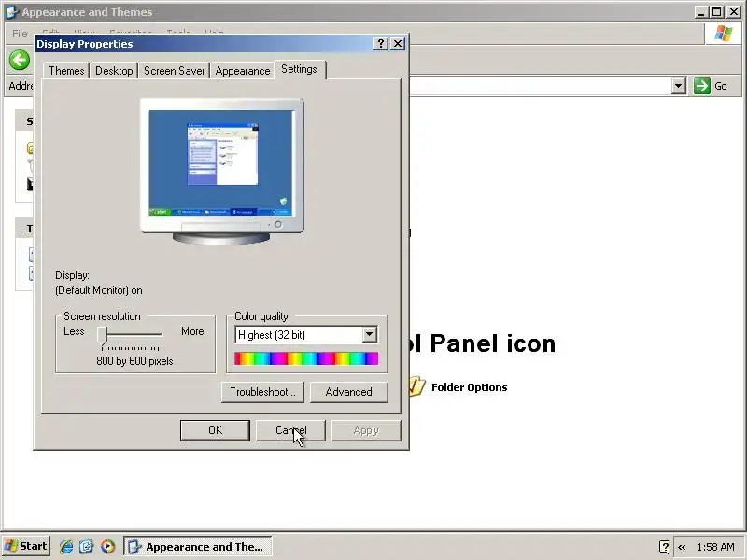Viewport: 747px width, 560px height.
Task: Click the "(Default Monitor) on" text
Action: 99,290
